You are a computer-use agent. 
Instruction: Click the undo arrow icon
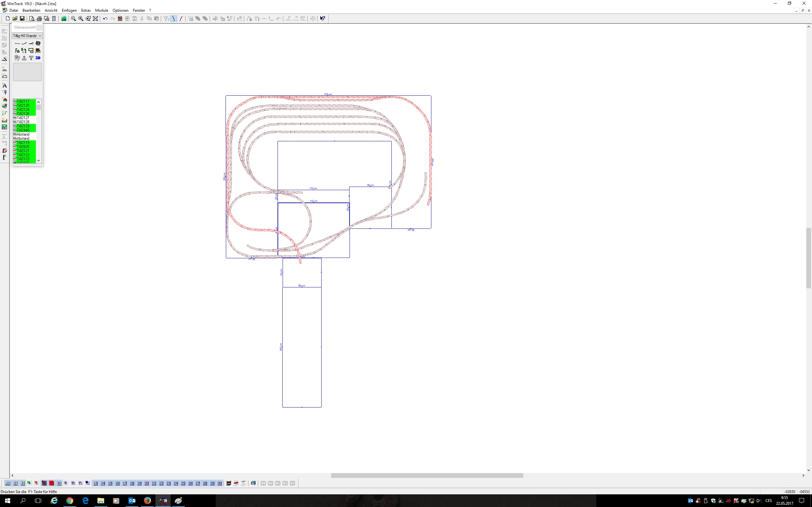[x=105, y=19]
